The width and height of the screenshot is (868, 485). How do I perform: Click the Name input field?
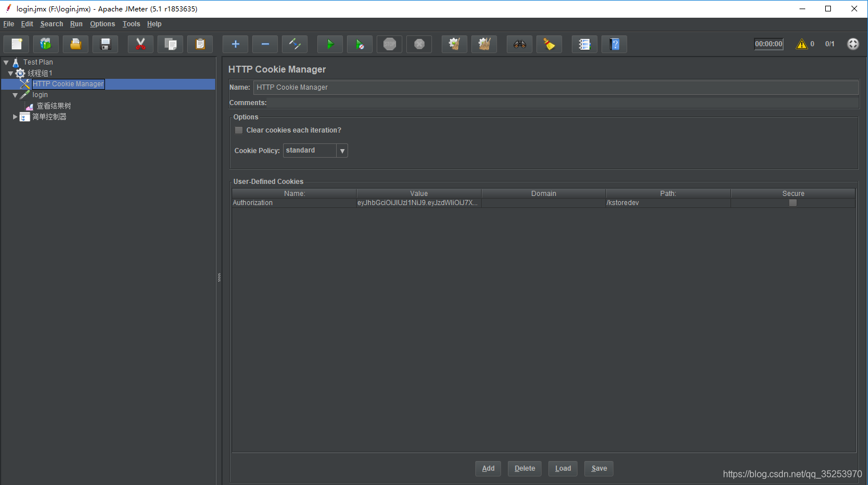[x=556, y=87]
